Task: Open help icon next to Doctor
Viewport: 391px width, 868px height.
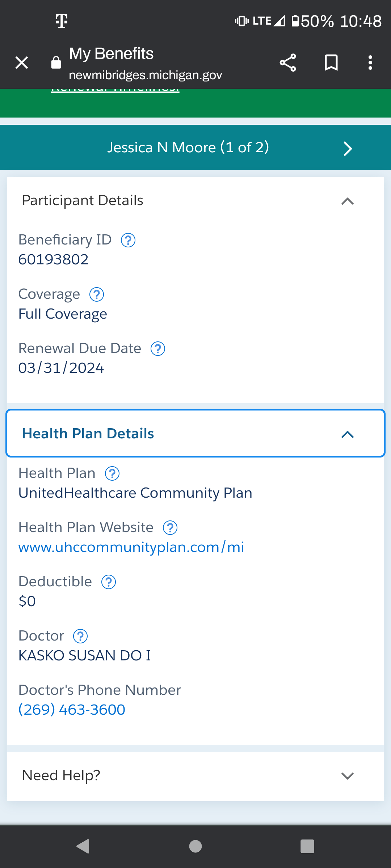Action: (x=80, y=636)
